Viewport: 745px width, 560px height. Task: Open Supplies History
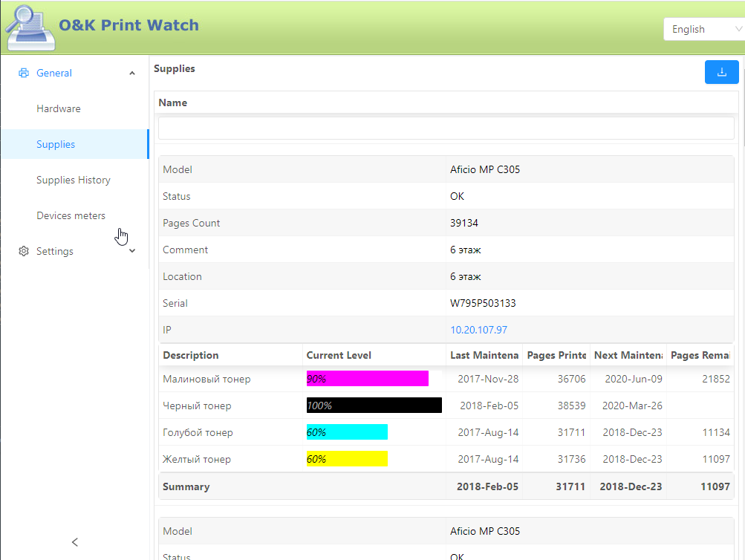[74, 180]
